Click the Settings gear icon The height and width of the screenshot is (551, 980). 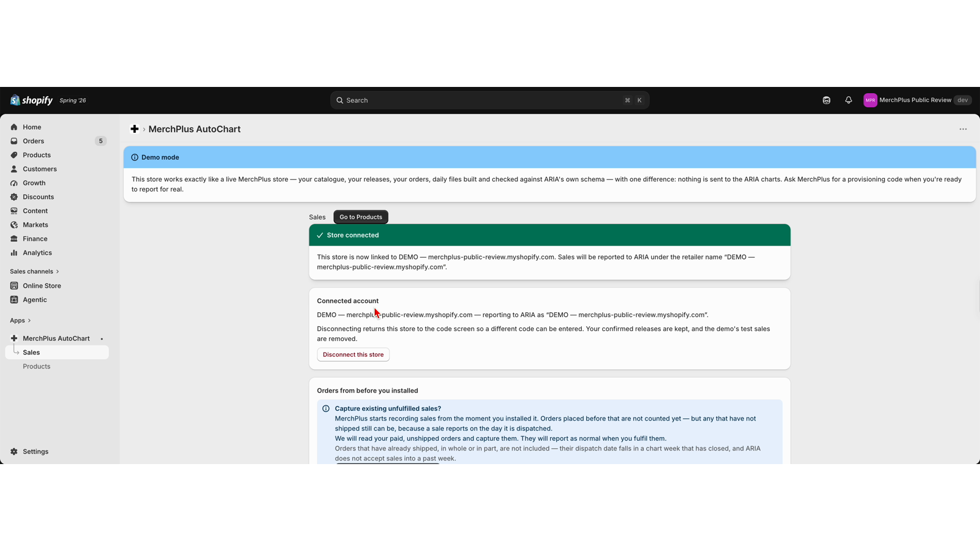[14, 452]
